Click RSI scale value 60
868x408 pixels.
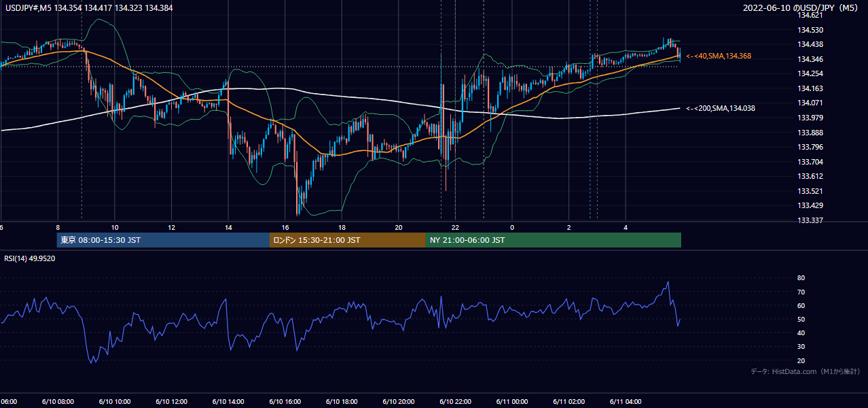[801, 305]
